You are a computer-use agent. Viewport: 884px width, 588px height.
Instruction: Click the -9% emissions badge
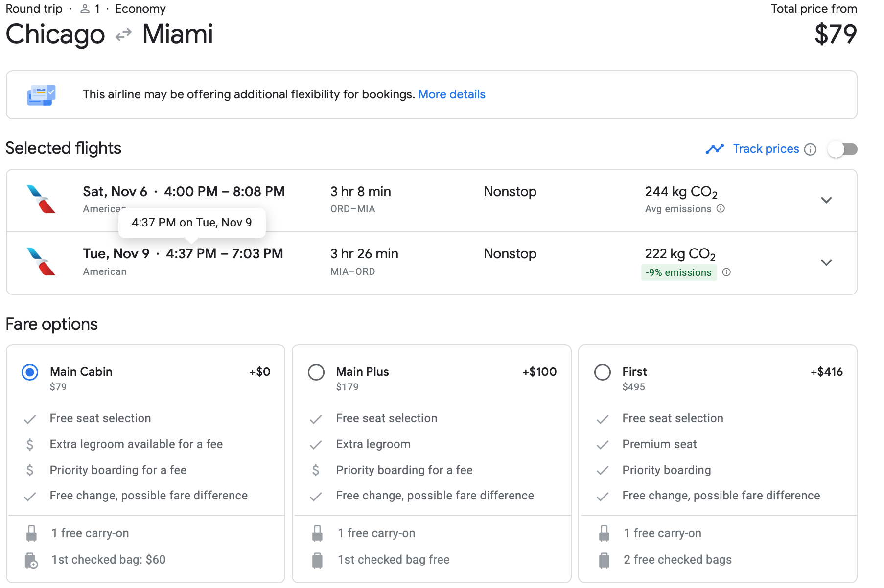[x=678, y=272]
